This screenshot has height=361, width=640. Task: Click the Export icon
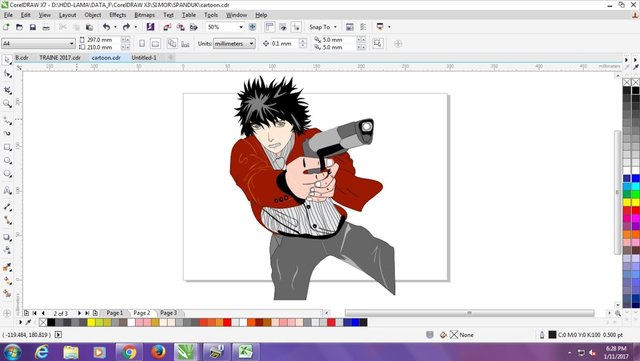coord(180,27)
